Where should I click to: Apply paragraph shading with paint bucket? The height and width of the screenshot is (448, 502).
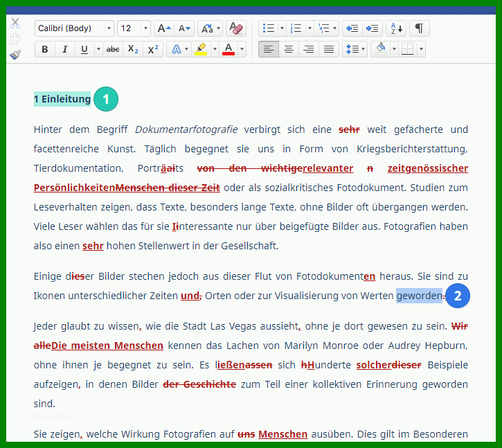[x=381, y=49]
